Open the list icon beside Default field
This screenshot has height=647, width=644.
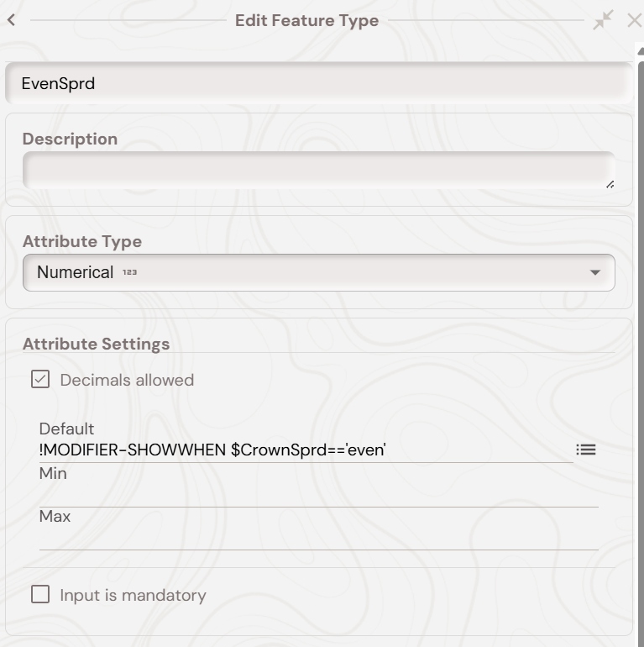586,450
